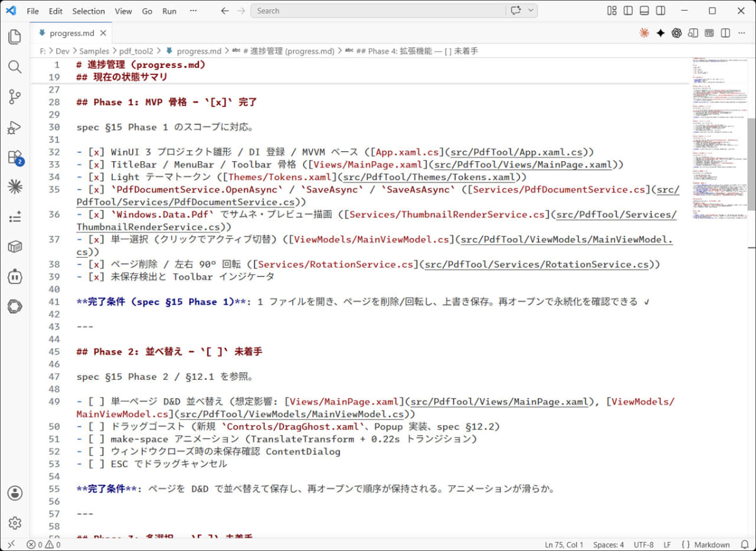The width and height of the screenshot is (756, 551).
Task: Click the black sparkle icon in editor toolbar
Action: point(660,33)
